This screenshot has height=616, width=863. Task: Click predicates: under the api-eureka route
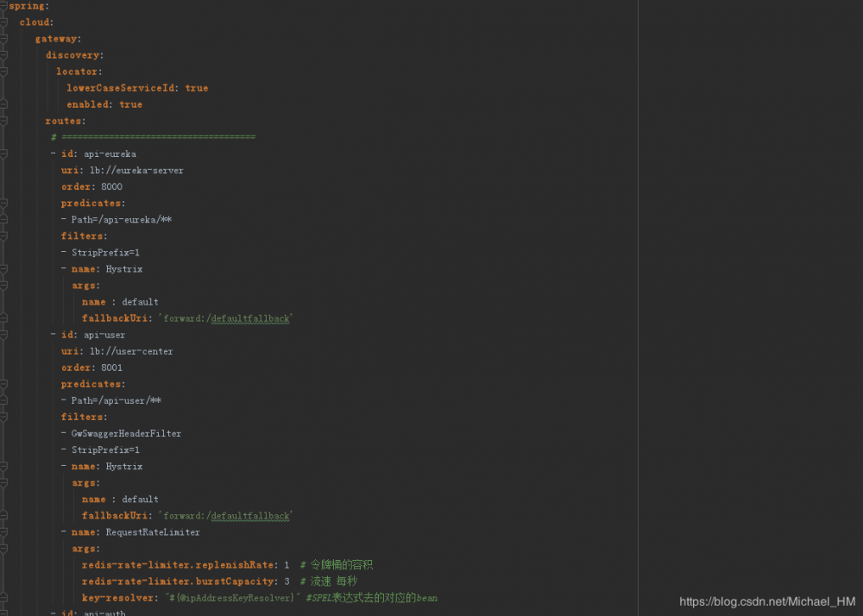tap(93, 204)
